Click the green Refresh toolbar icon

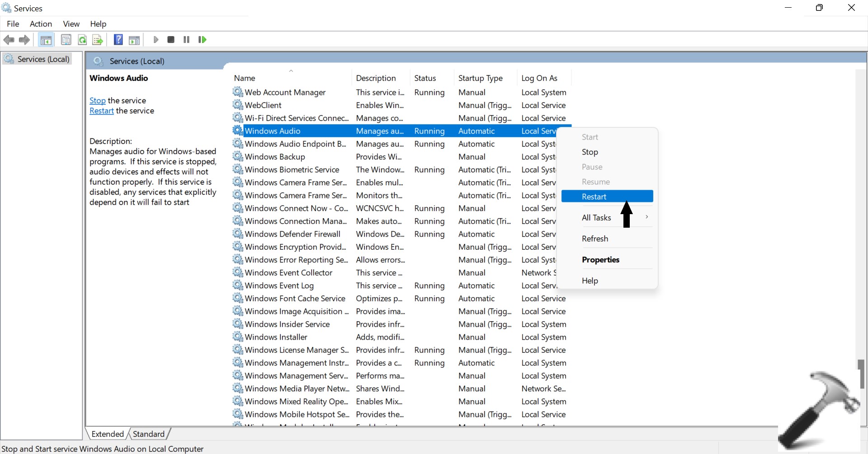pyautogui.click(x=82, y=40)
